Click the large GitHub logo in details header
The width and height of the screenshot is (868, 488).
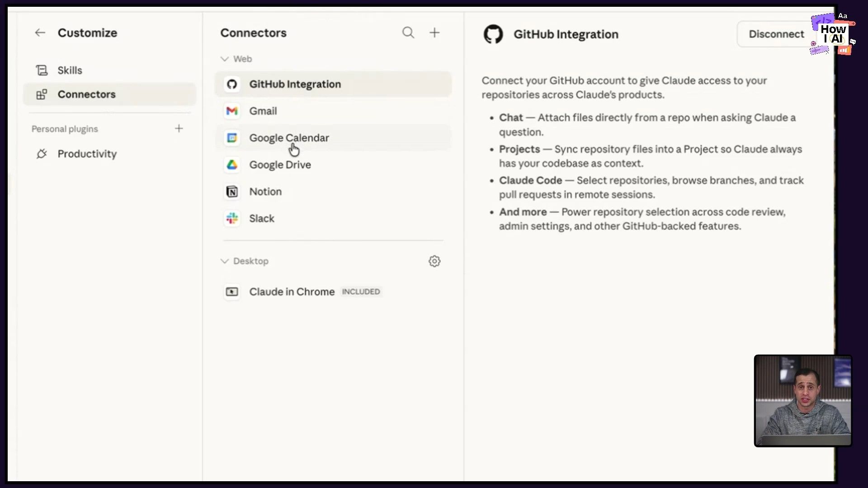coord(493,34)
